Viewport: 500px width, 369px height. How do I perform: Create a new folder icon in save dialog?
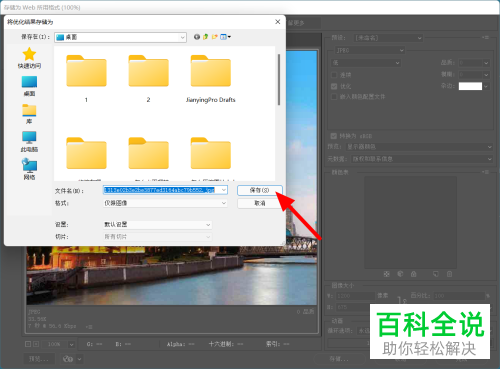coord(214,37)
